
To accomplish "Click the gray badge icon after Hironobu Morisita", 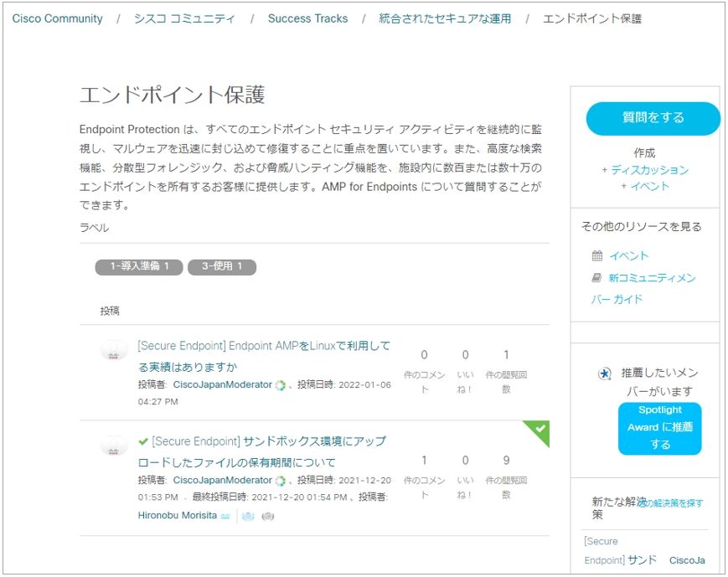I will pyautogui.click(x=267, y=516).
